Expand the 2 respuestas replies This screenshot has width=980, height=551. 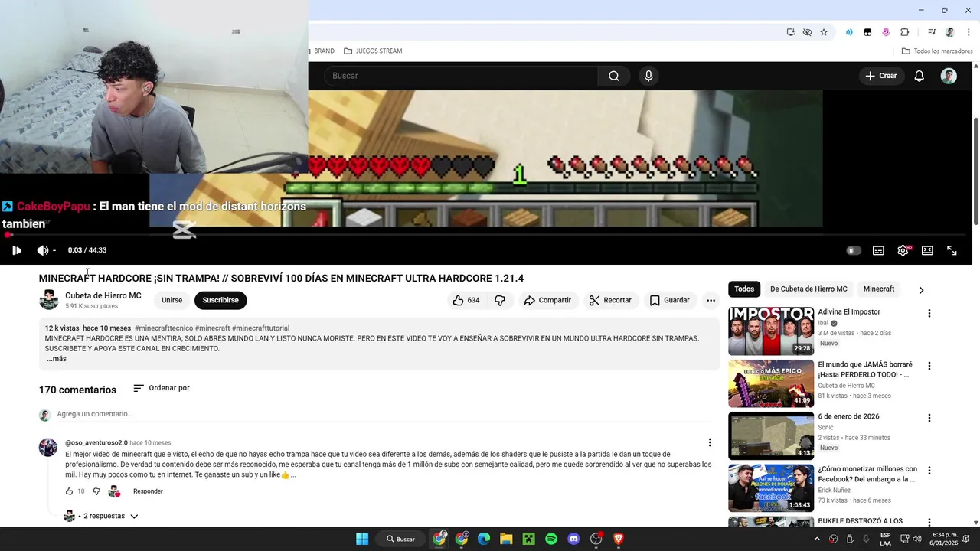click(102, 516)
